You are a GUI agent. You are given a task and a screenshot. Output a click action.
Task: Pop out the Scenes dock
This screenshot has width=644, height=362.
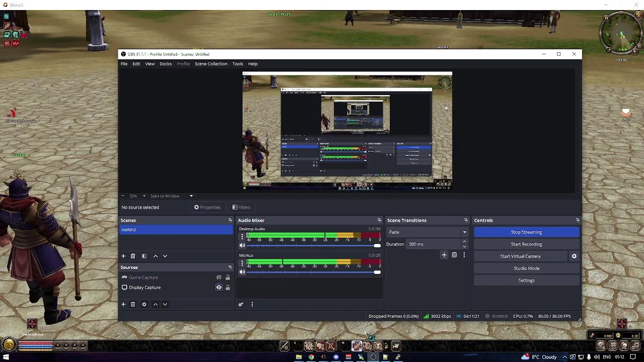click(x=230, y=220)
